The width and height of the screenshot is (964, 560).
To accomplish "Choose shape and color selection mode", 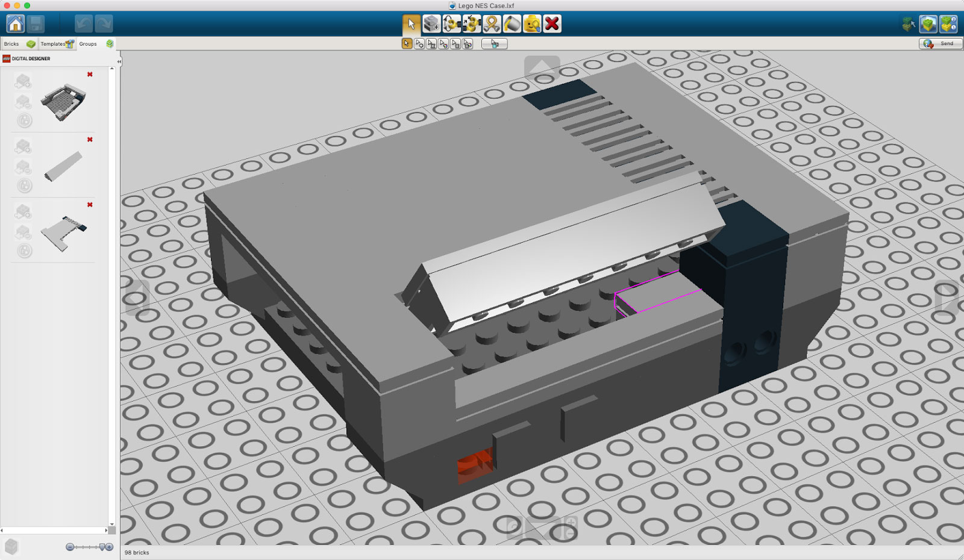I will [x=468, y=43].
